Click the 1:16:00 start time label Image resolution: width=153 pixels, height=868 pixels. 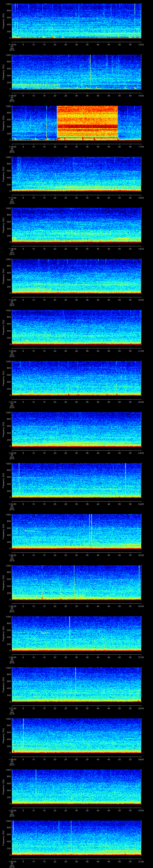point(12,147)
